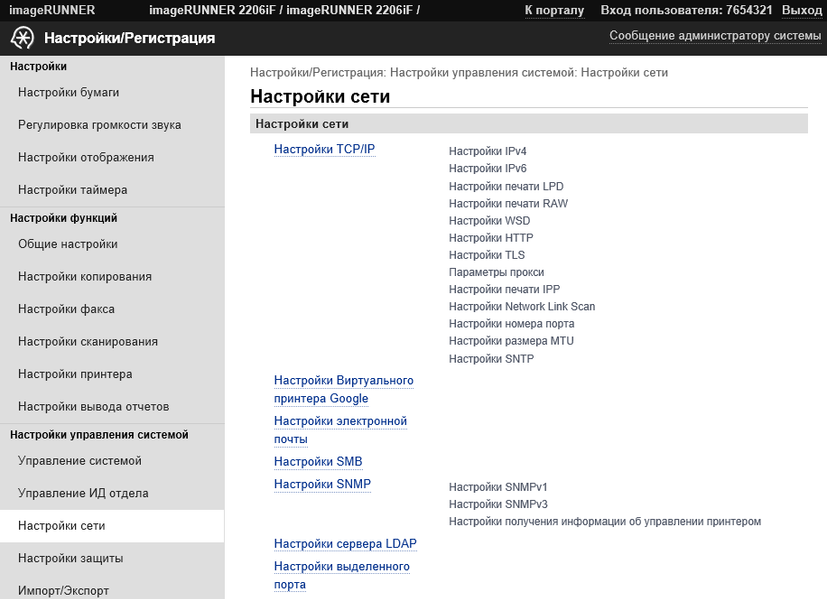Click the Параметры прокси text
This screenshot has height=599, width=827.
tap(496, 273)
